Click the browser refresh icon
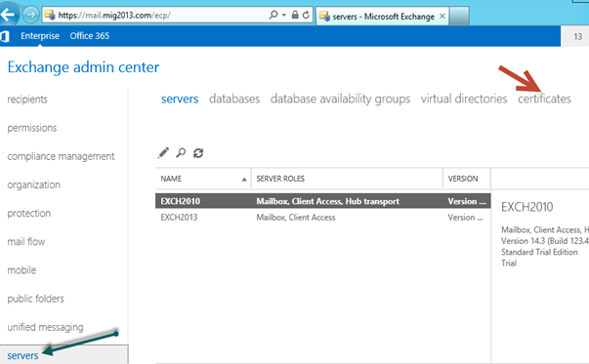Viewport: 589px width, 364px height. point(306,15)
